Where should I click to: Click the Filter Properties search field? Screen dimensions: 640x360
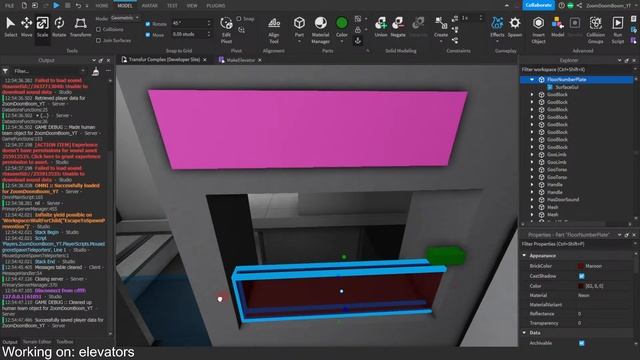tap(576, 244)
